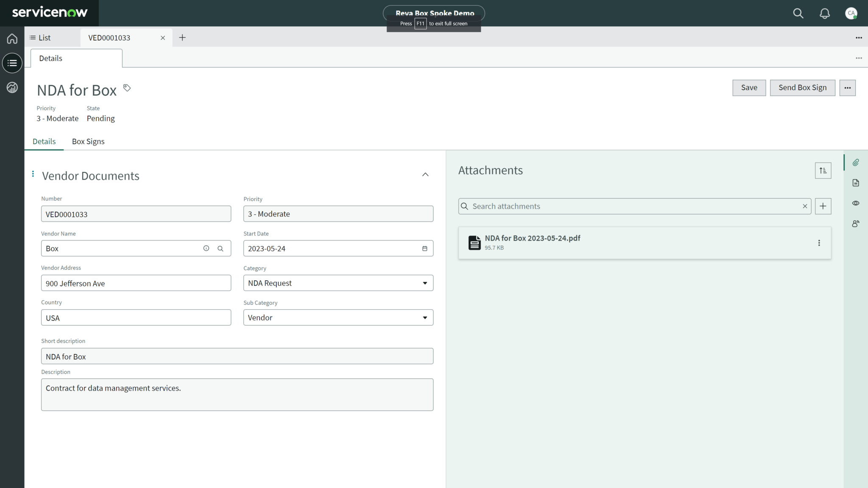Click the ServiceNow logo
The image size is (868, 488).
[50, 13]
